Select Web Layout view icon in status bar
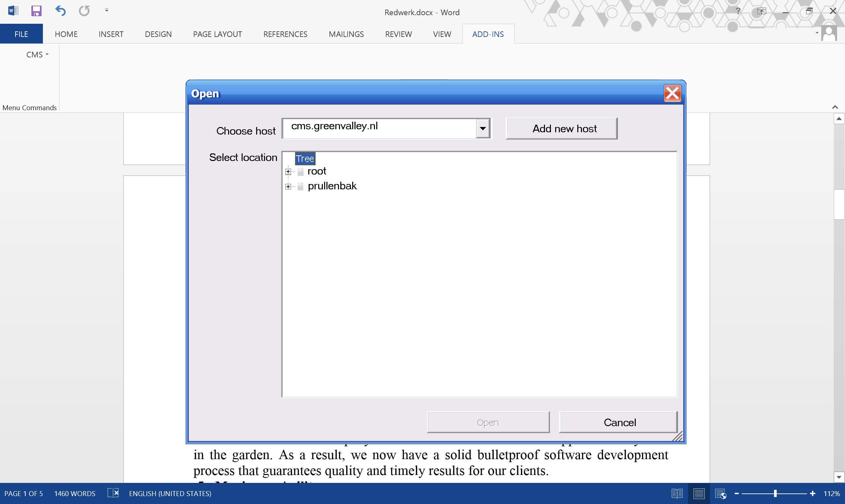 point(721,493)
